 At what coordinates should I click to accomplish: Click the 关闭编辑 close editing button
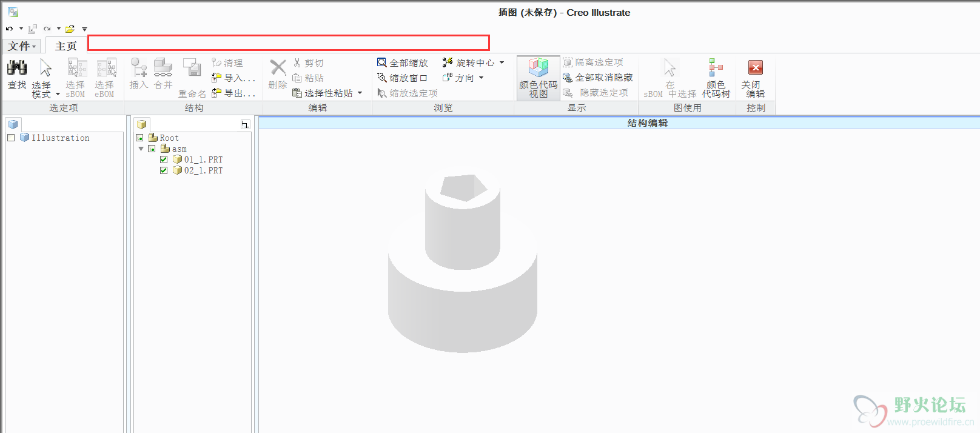(756, 78)
